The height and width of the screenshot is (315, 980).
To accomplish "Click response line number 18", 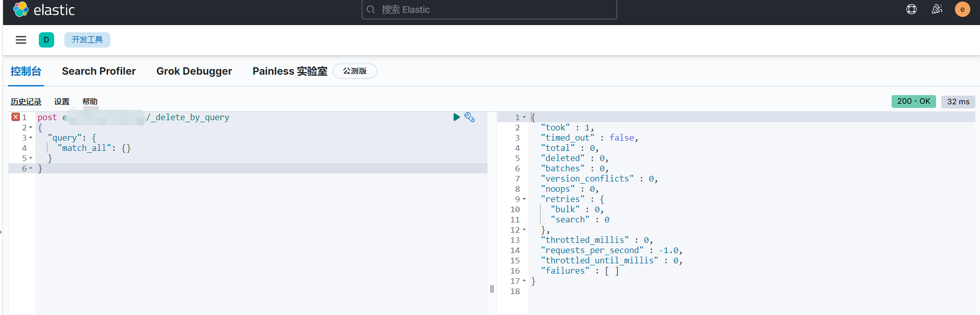I will click(515, 291).
